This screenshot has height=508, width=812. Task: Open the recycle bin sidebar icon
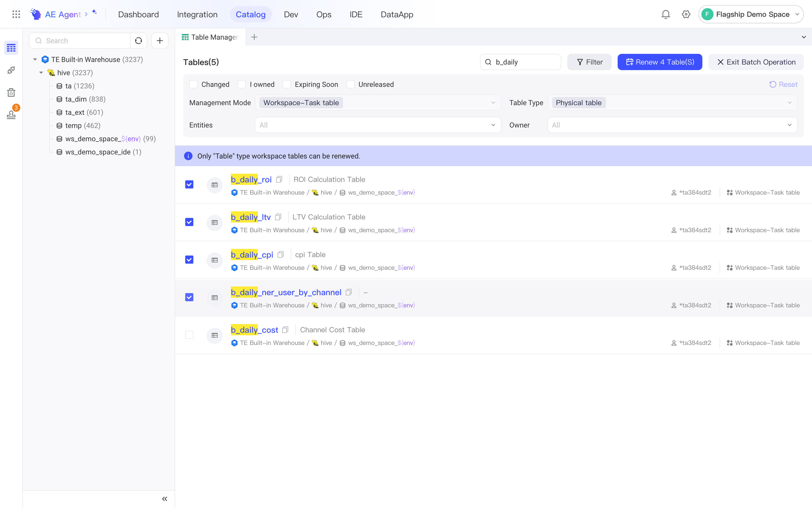pyautogui.click(x=11, y=92)
